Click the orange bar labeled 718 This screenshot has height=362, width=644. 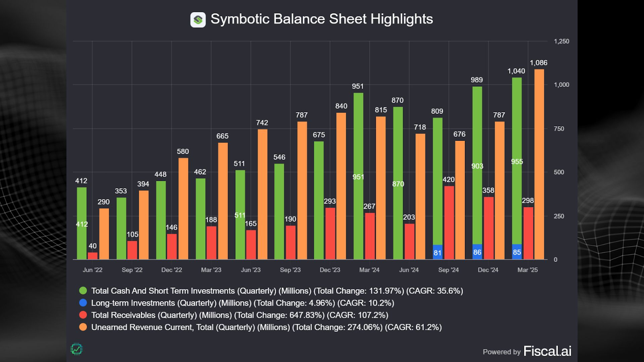420,196
